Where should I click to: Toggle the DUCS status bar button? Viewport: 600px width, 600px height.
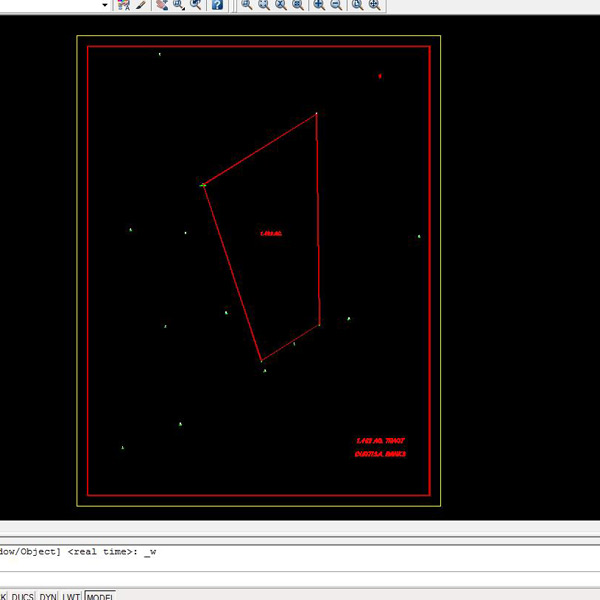pyautogui.click(x=22, y=596)
